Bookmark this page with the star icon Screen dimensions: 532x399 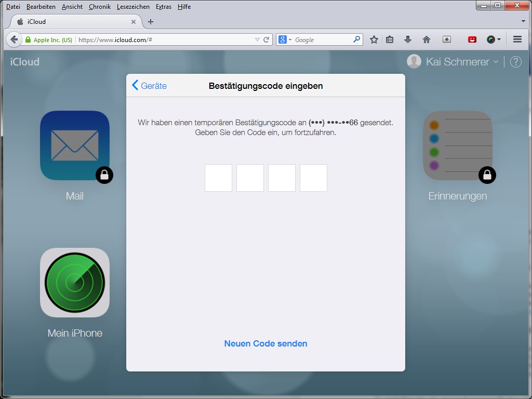click(374, 39)
